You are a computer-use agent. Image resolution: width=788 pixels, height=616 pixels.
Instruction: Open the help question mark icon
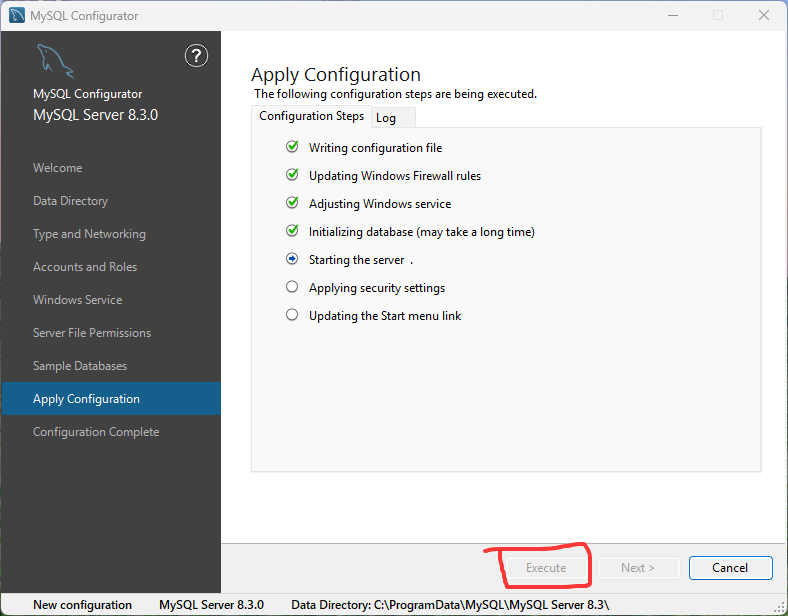click(x=196, y=56)
